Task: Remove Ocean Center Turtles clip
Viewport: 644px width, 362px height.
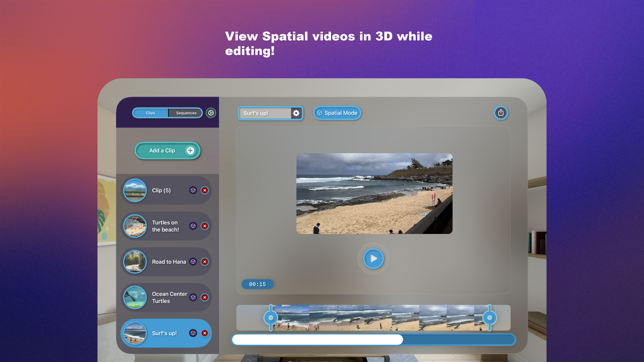Action: coord(205,297)
